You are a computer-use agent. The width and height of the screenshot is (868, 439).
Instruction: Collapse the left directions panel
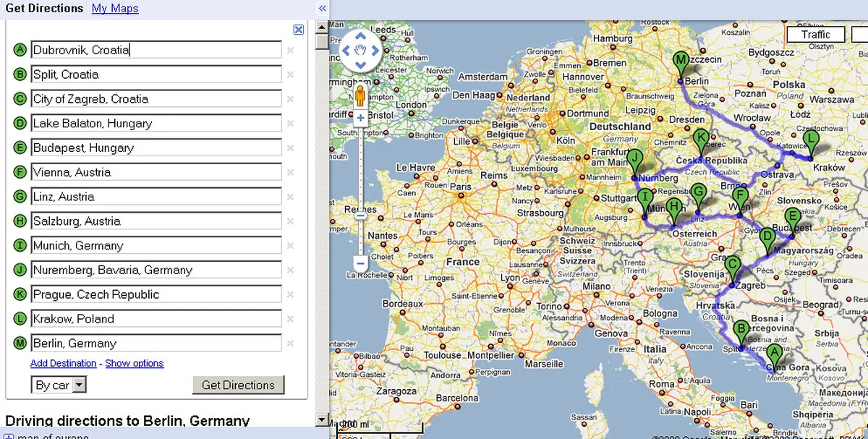[323, 9]
